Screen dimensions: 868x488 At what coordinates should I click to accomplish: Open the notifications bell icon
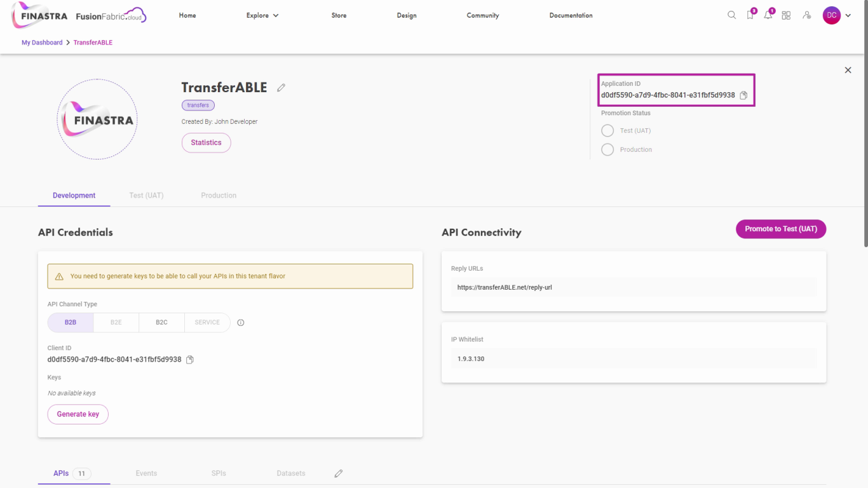tap(768, 15)
